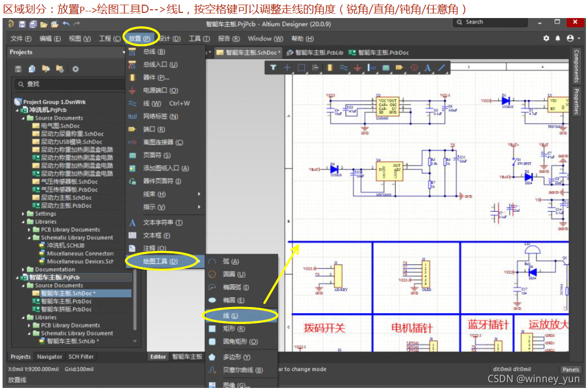Click the red GND power port icon on the active bar
Image resolution: width=588 pixels, height=390 pixels.
pyautogui.click(x=358, y=68)
